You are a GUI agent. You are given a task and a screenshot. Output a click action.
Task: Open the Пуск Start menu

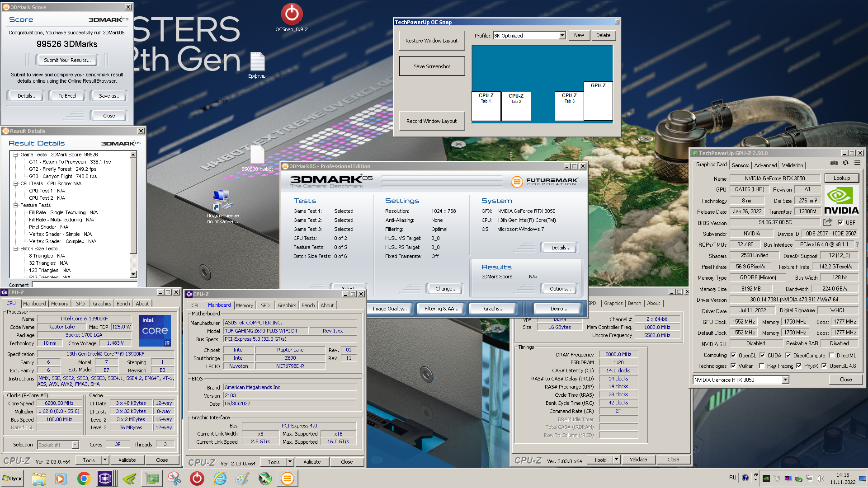point(12,479)
